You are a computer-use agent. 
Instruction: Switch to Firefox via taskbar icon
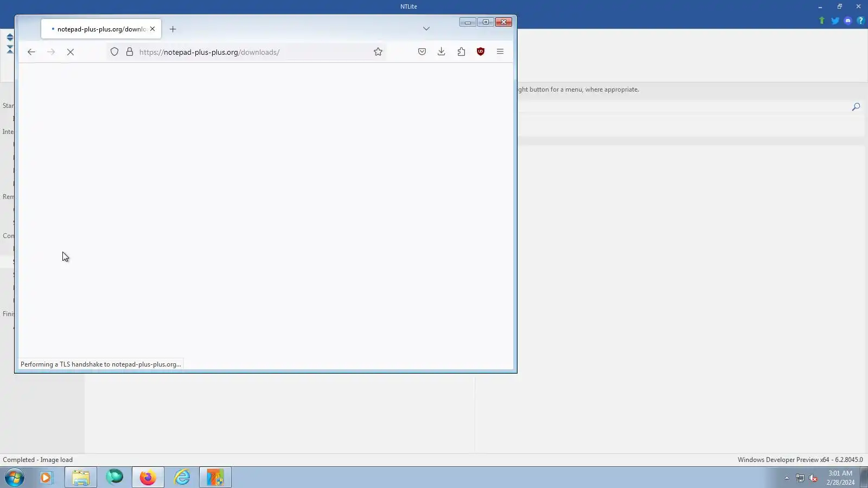(148, 478)
